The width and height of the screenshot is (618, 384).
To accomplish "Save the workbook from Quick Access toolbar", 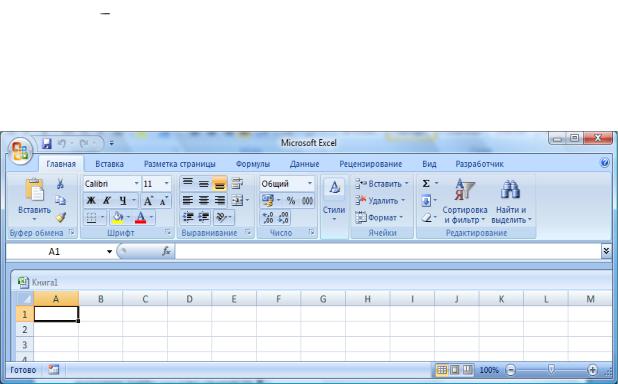I will (x=47, y=144).
